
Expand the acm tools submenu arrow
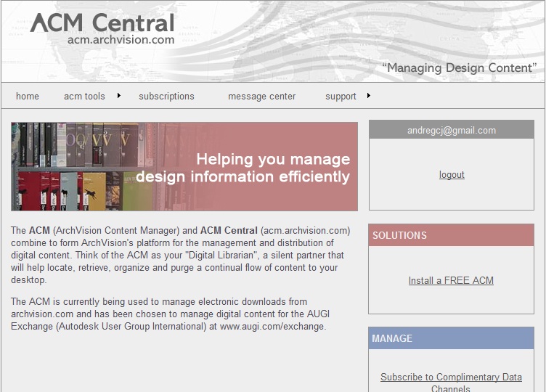pyautogui.click(x=119, y=95)
